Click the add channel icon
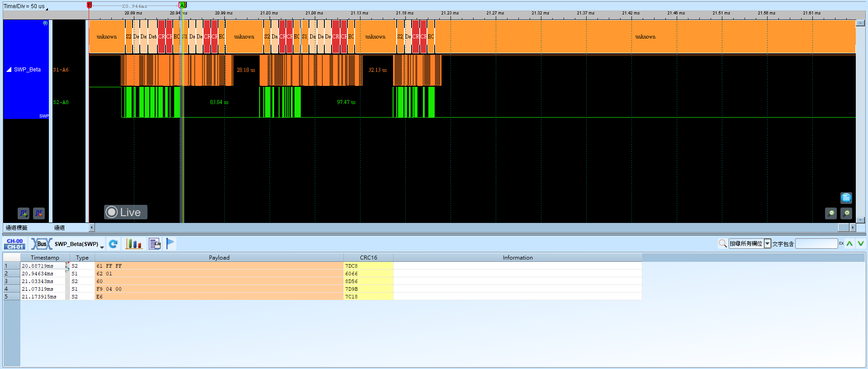Viewport: 868px width, 369px height. tap(24, 213)
